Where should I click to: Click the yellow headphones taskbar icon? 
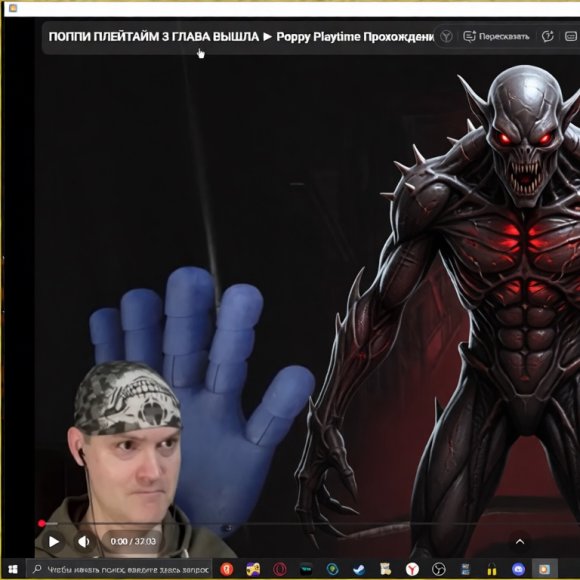tap(492, 569)
